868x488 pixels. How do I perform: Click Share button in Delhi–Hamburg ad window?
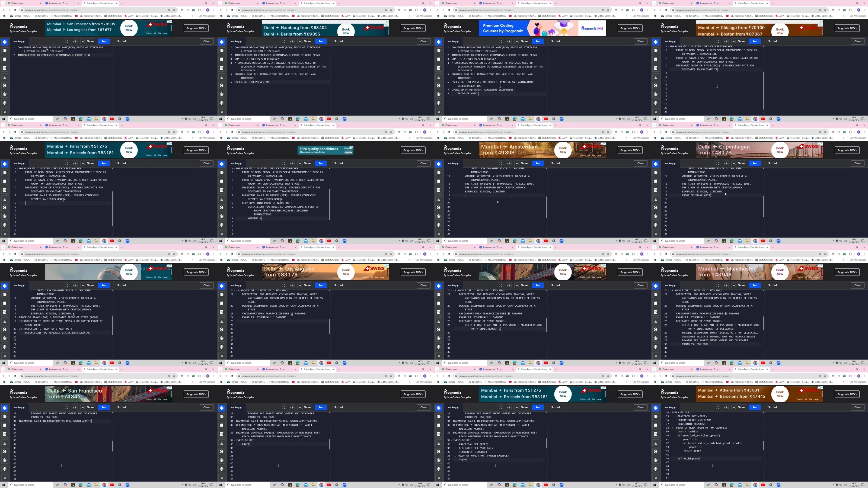coord(305,41)
